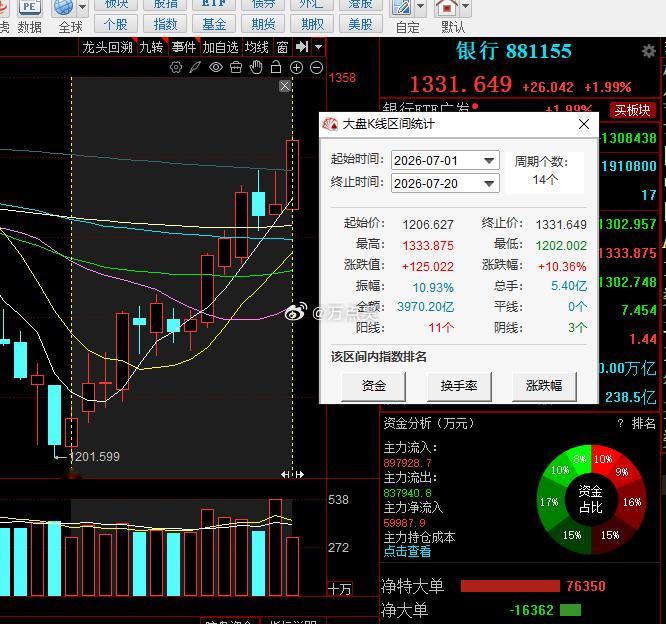This screenshot has width=666, height=624.
Task: Open the gear settings icon beside 银行 881155
Action: point(649,51)
